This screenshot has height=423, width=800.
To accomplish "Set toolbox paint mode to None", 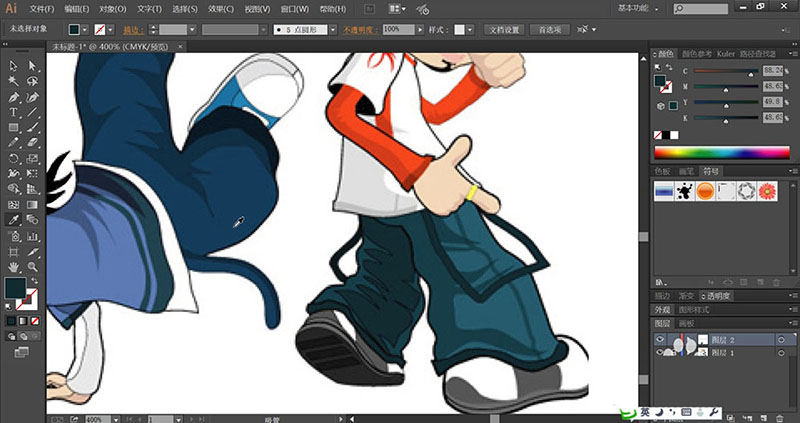I will pyautogui.click(x=35, y=321).
